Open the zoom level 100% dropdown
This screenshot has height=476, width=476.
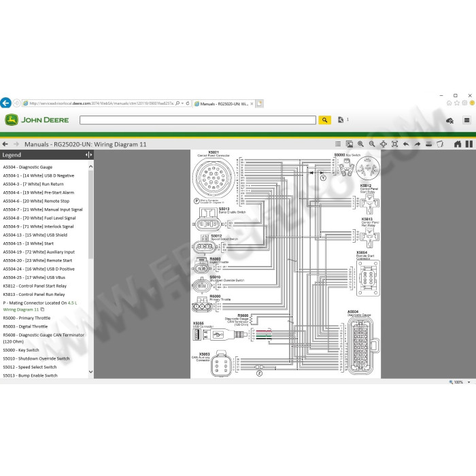coord(469,382)
